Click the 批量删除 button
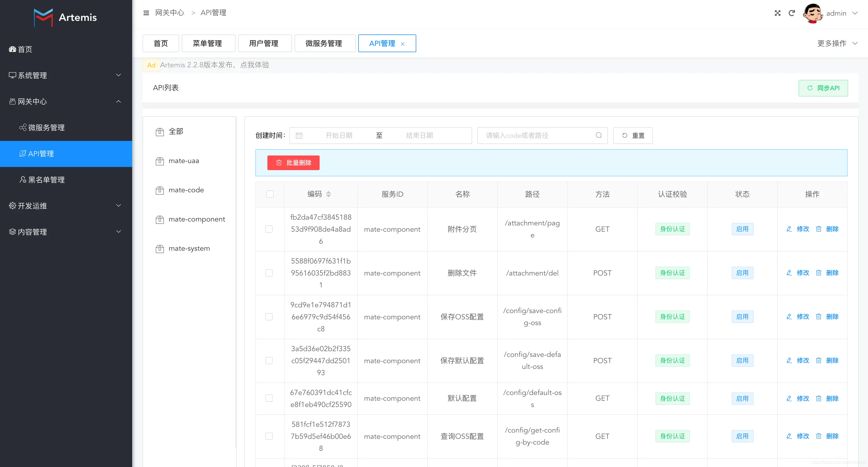 293,163
